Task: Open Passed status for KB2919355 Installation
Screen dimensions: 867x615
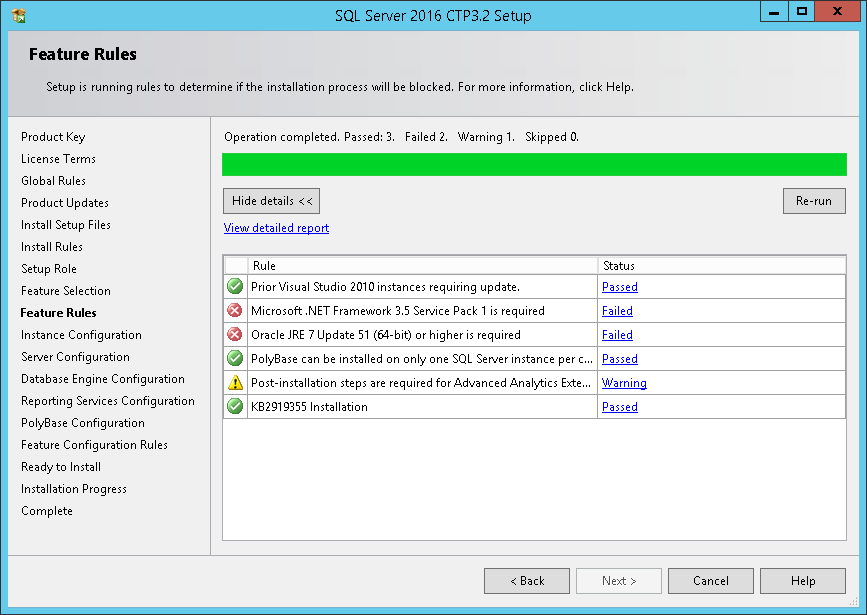Action: 620,406
